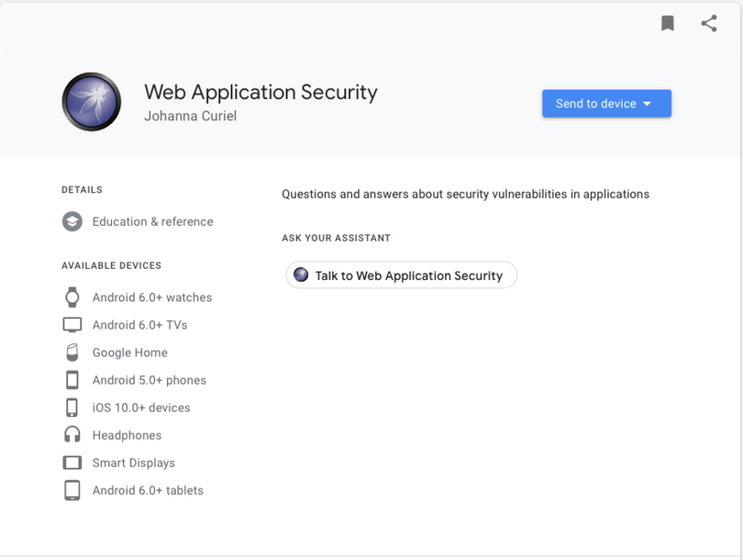Select the text 'iOS 10.0+ devices'
743x560 pixels.
point(141,408)
